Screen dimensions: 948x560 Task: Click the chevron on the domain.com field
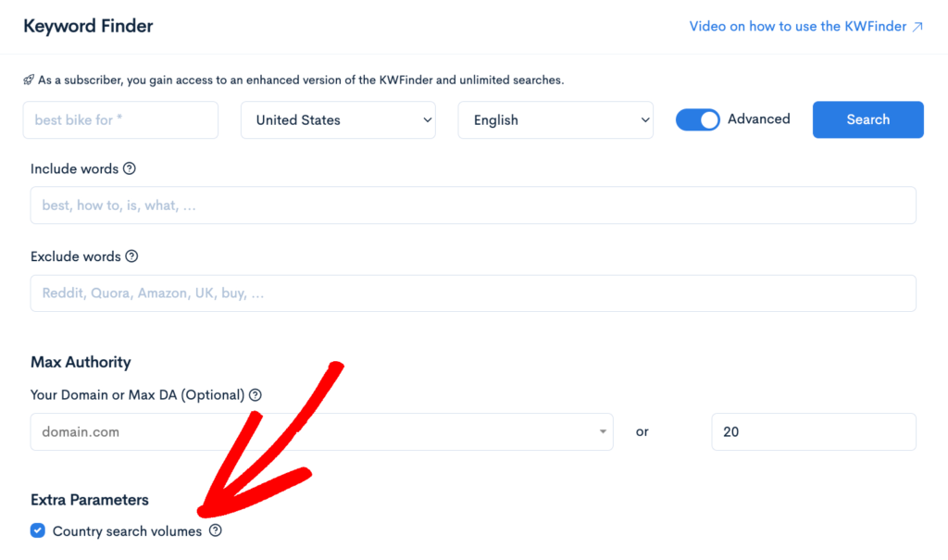pos(603,431)
